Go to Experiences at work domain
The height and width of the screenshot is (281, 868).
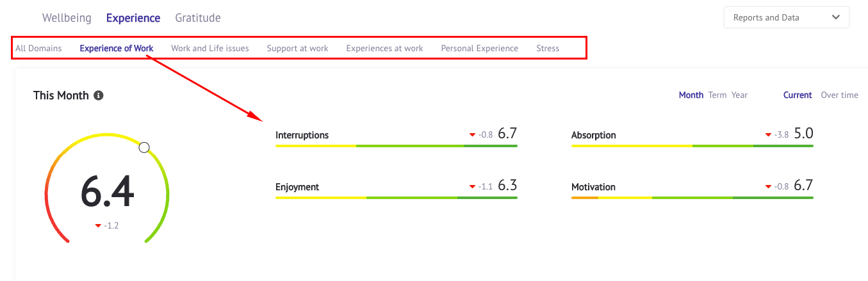(x=385, y=48)
